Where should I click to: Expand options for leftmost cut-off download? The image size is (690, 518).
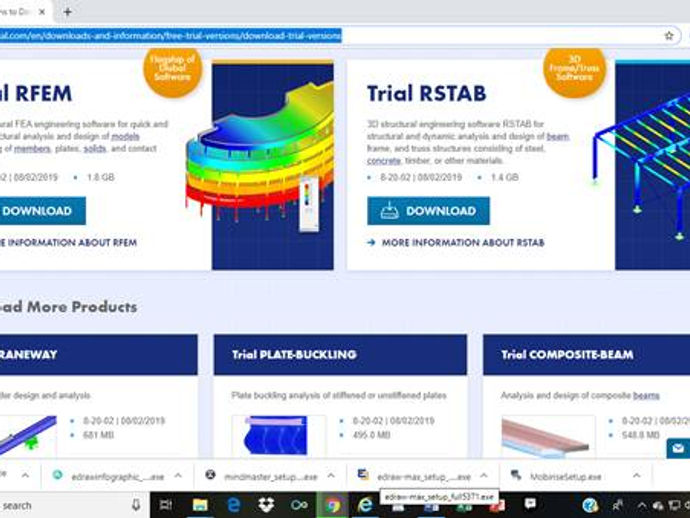[x=26, y=475]
